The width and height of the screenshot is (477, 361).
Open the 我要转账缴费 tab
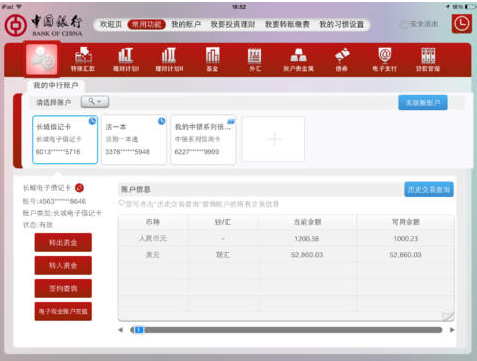[287, 24]
